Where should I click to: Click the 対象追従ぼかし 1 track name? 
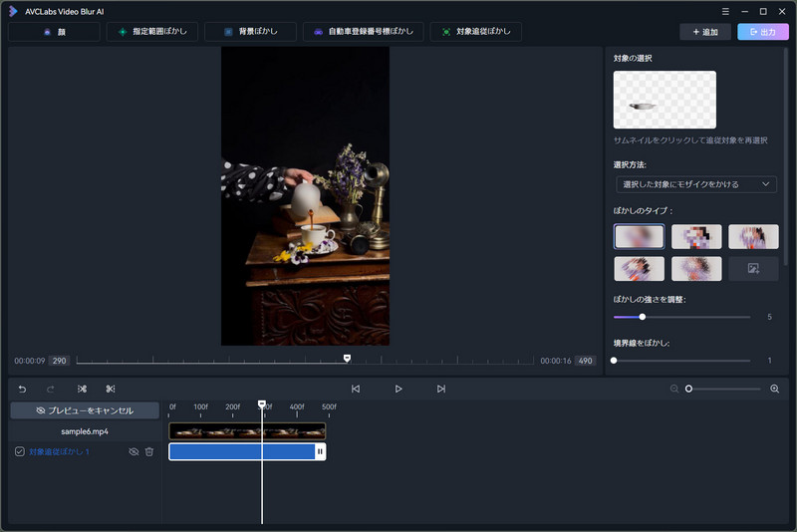pyautogui.click(x=59, y=451)
